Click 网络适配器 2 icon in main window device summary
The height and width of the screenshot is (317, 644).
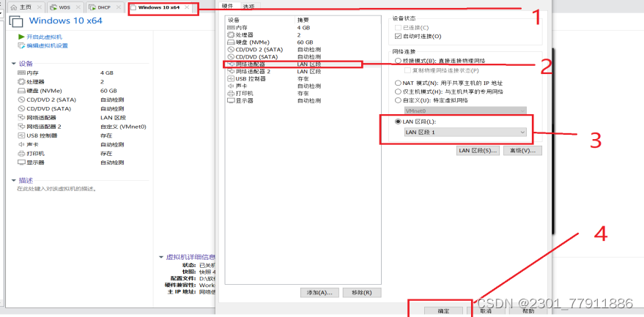coord(21,127)
